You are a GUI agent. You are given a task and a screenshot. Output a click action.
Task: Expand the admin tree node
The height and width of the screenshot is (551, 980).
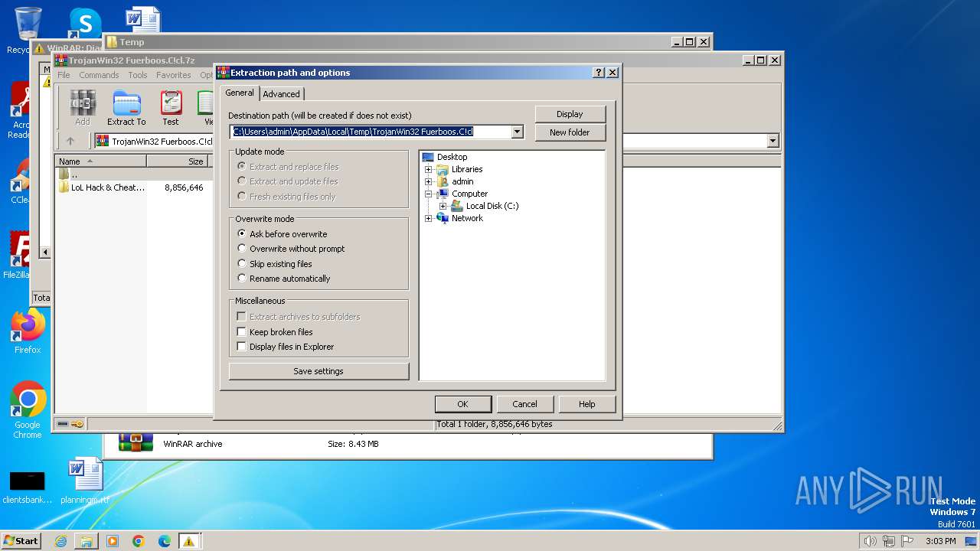429,181
